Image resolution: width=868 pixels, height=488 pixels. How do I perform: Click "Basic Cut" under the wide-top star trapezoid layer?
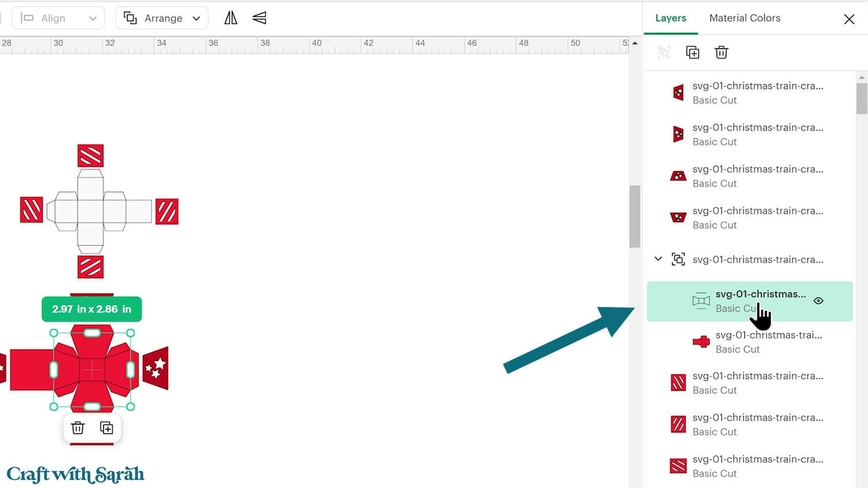(x=715, y=225)
